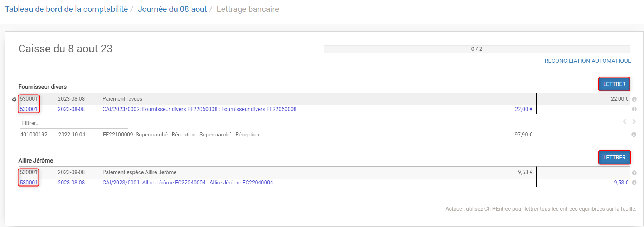Focus the Filtrer... search field
This screenshot has width=644, height=227.
(74, 123)
